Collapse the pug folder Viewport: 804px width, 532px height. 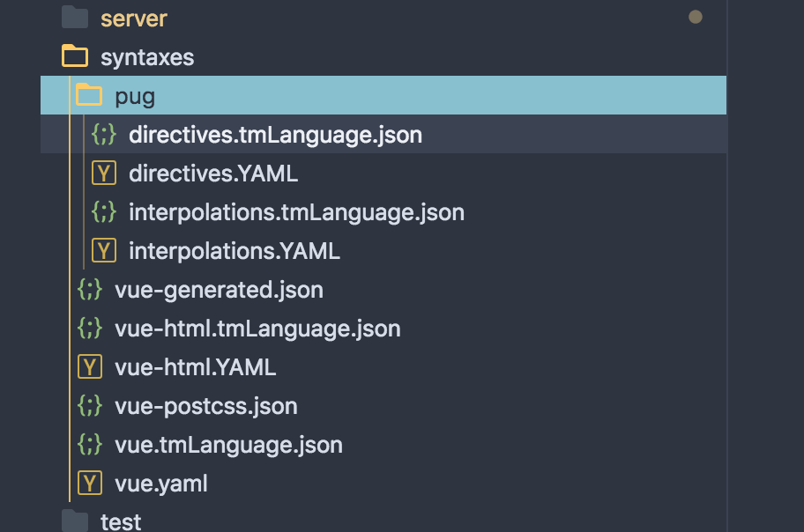click(89, 96)
